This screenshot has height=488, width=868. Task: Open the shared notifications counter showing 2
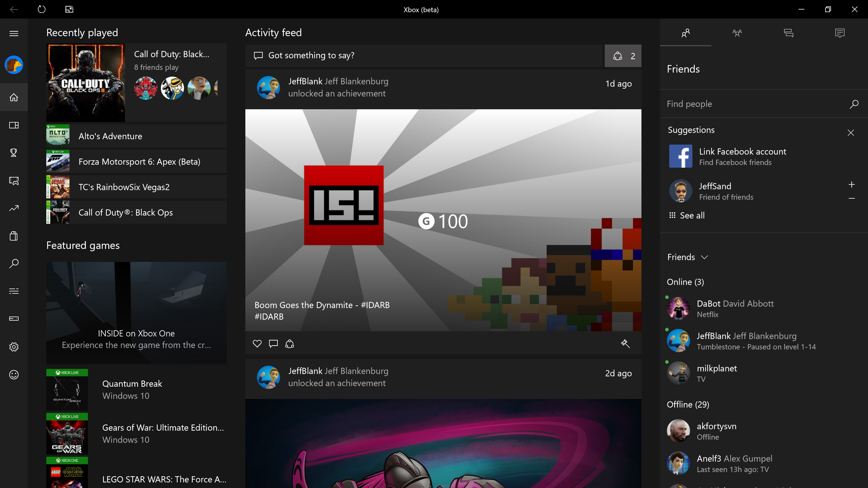click(623, 56)
